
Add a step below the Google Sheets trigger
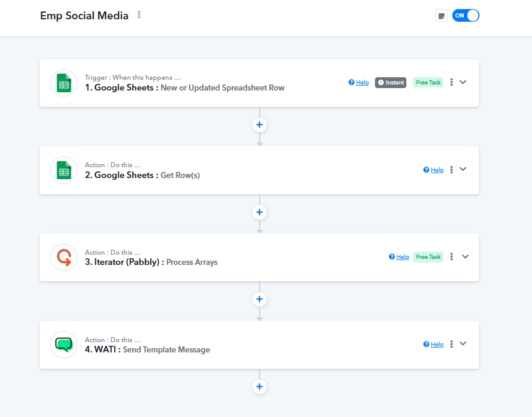point(260,126)
